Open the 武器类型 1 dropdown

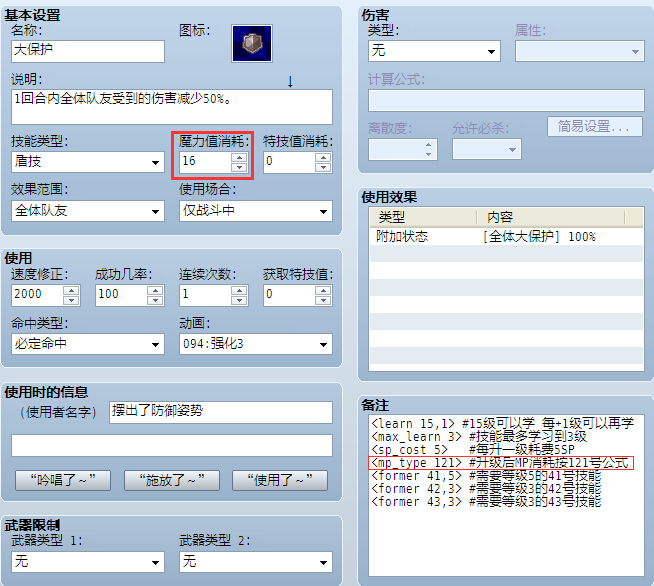pos(88,562)
